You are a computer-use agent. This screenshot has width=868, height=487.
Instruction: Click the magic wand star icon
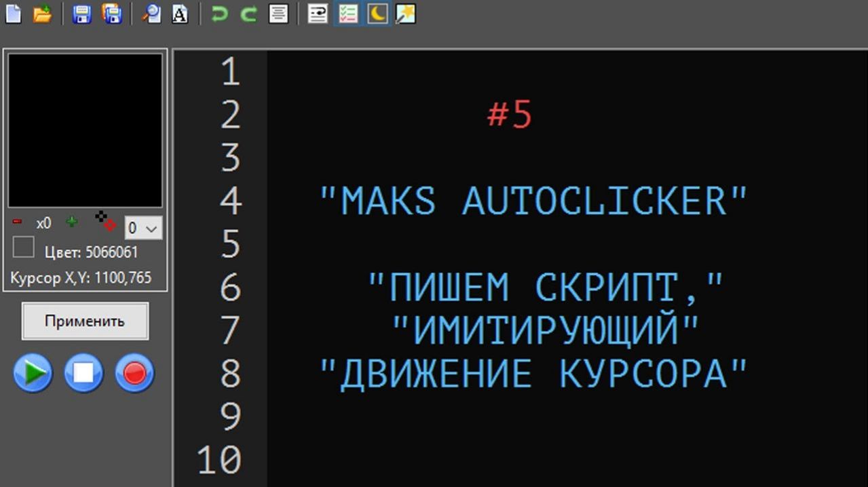[x=406, y=14]
